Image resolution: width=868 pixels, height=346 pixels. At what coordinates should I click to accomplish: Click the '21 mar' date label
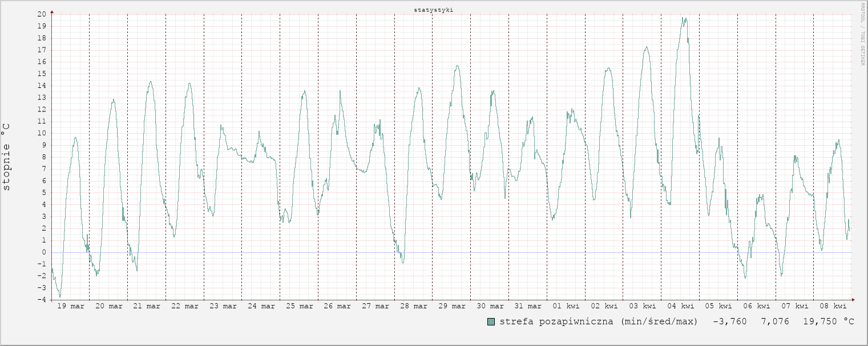tap(147, 306)
